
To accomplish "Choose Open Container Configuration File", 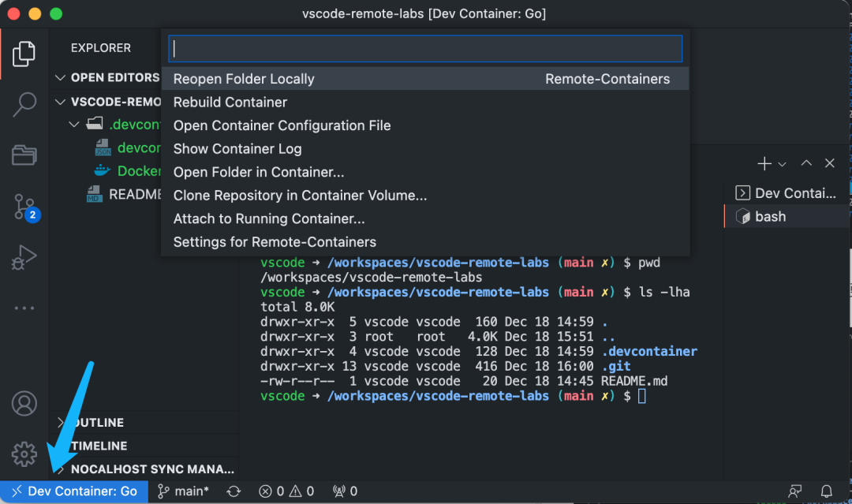I will tap(425, 125).
